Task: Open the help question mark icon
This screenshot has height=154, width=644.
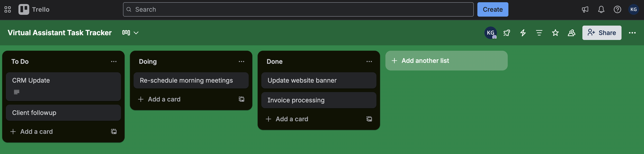Action: (x=617, y=10)
